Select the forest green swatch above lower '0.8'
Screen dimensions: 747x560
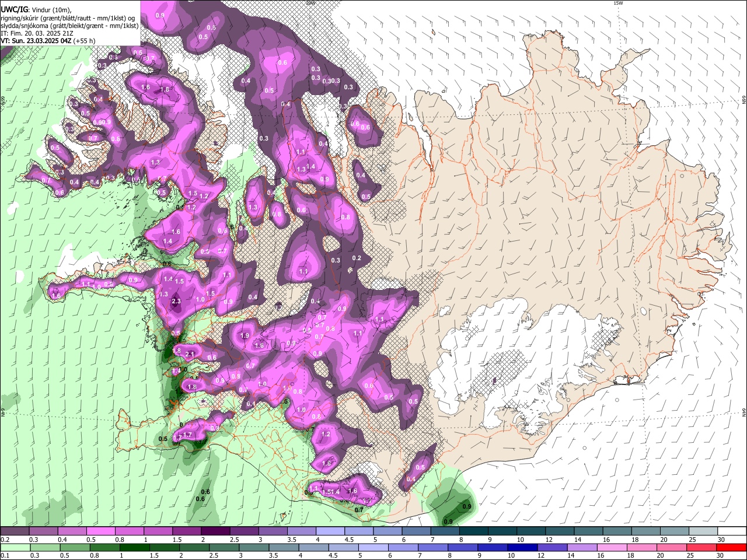point(105,547)
